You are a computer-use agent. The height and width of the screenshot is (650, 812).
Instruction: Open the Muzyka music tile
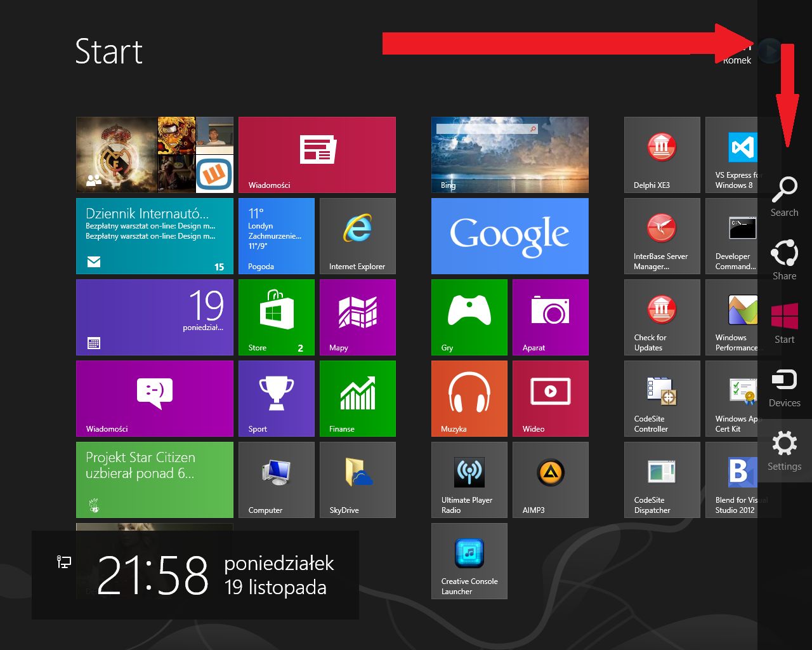(x=469, y=399)
